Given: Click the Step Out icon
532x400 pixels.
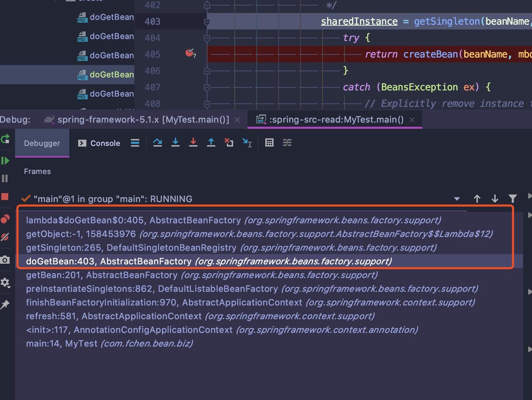Looking at the screenshot, I should [x=211, y=142].
